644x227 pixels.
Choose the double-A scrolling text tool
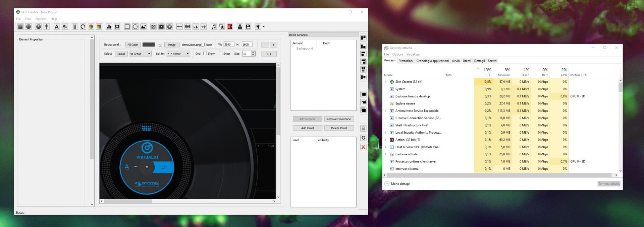[65, 27]
